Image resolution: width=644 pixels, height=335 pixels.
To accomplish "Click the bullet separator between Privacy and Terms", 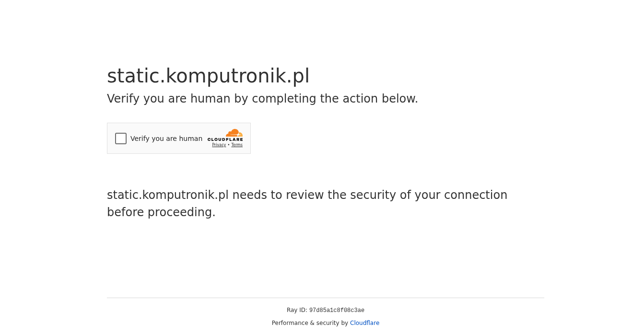I will pyautogui.click(x=229, y=145).
